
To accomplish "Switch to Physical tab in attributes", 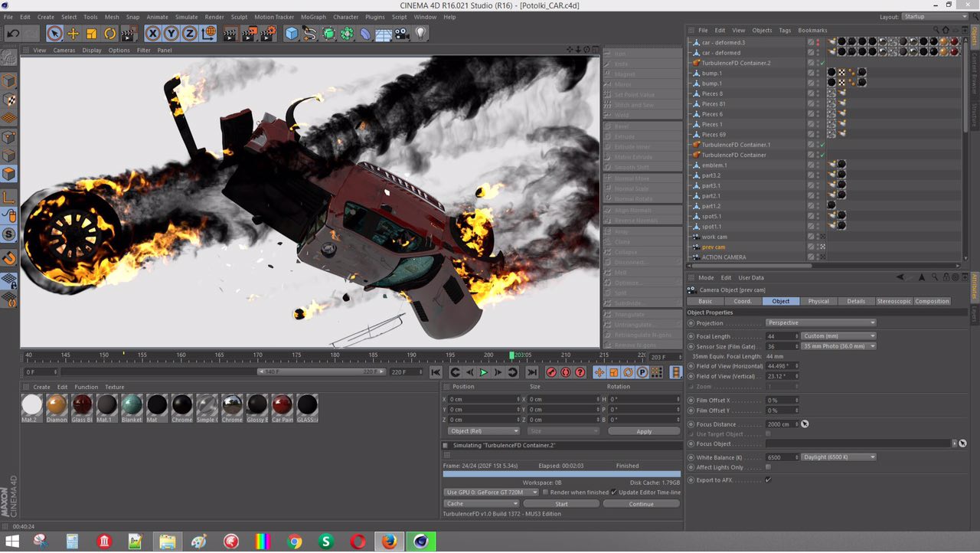I will (818, 301).
